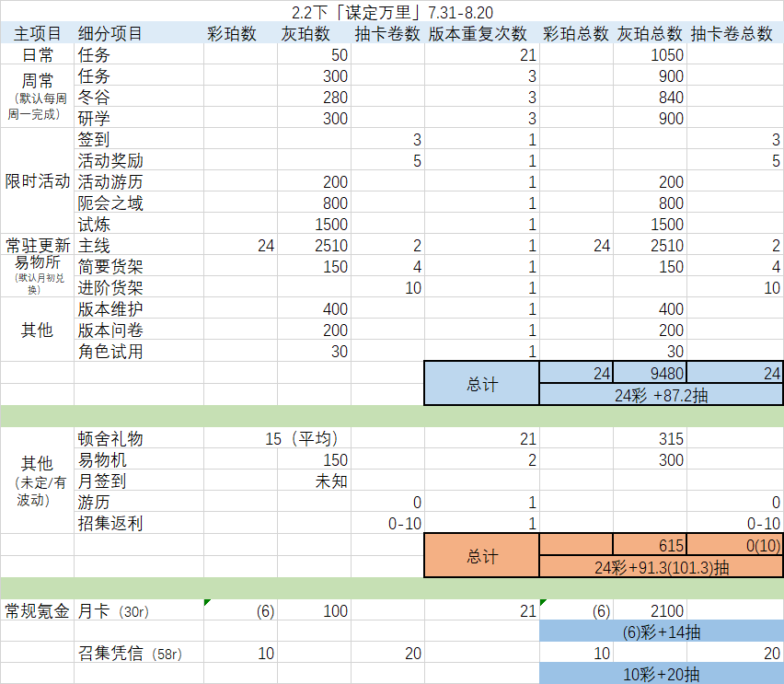Screen dimensions: 784x684
Task: Click the 主项目 column header
Action: pyautogui.click(x=38, y=33)
